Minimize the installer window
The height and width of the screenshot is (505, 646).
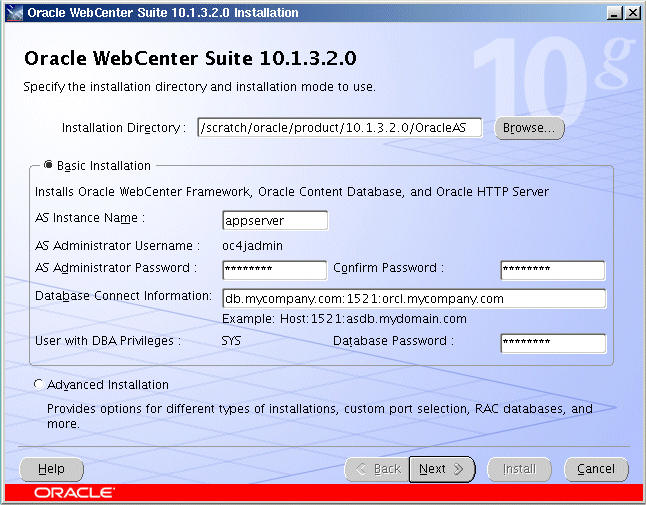pyautogui.click(x=615, y=13)
